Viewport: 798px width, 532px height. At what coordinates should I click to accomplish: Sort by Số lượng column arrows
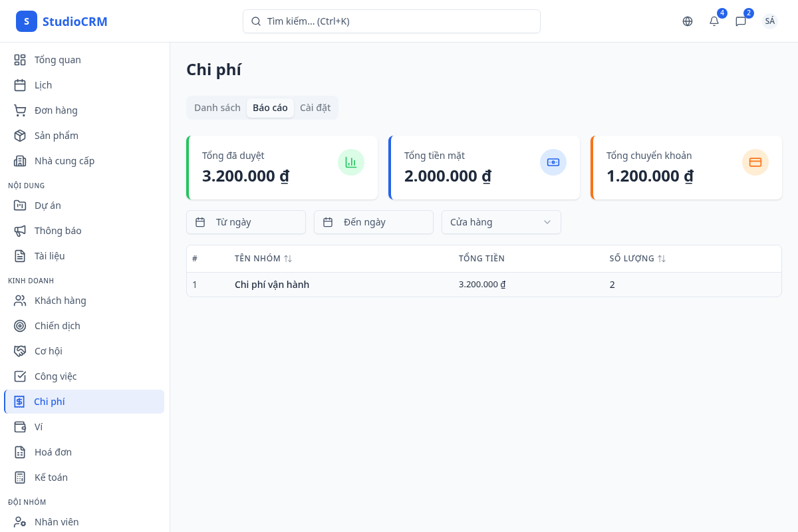662,259
